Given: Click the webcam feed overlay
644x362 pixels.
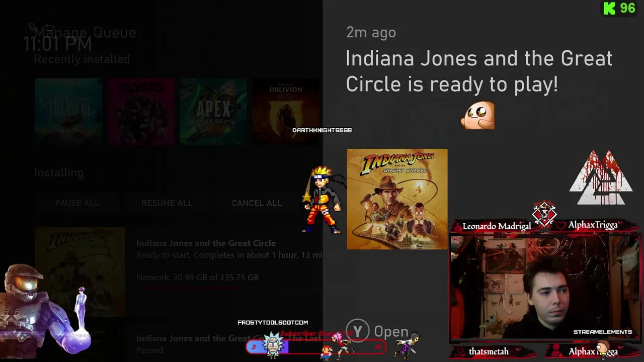Looking at the screenshot, I should point(545,289).
